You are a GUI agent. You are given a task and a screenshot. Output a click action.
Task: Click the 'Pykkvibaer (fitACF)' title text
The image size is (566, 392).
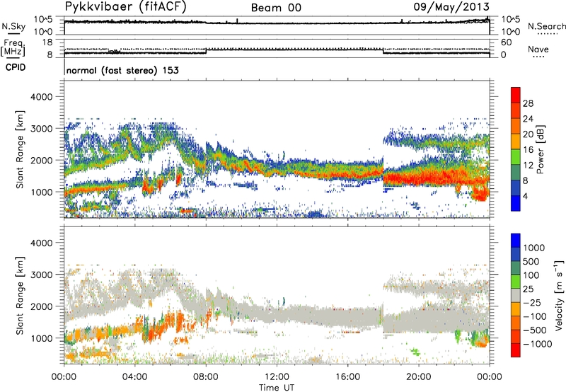tap(125, 7)
